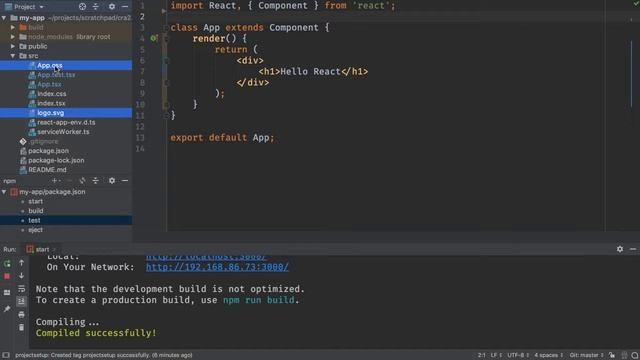The image size is (640, 360).
Task: Collapse all in the npm panel
Action: [x=96, y=180]
